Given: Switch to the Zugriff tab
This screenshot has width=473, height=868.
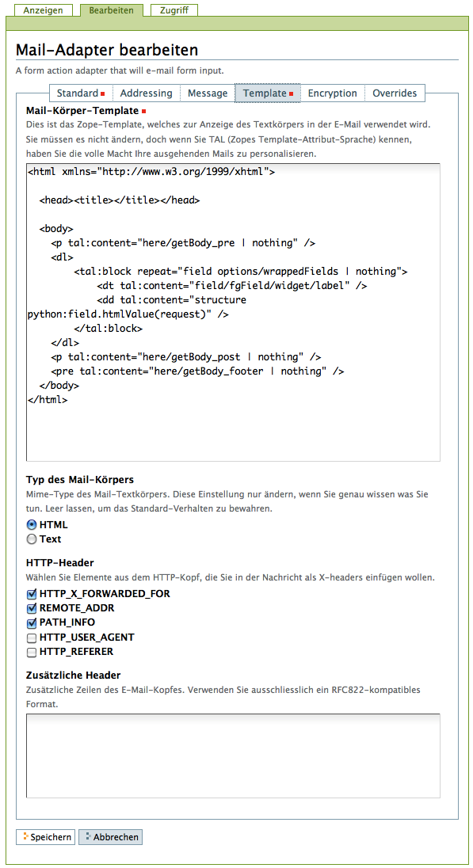Looking at the screenshot, I should (x=174, y=10).
